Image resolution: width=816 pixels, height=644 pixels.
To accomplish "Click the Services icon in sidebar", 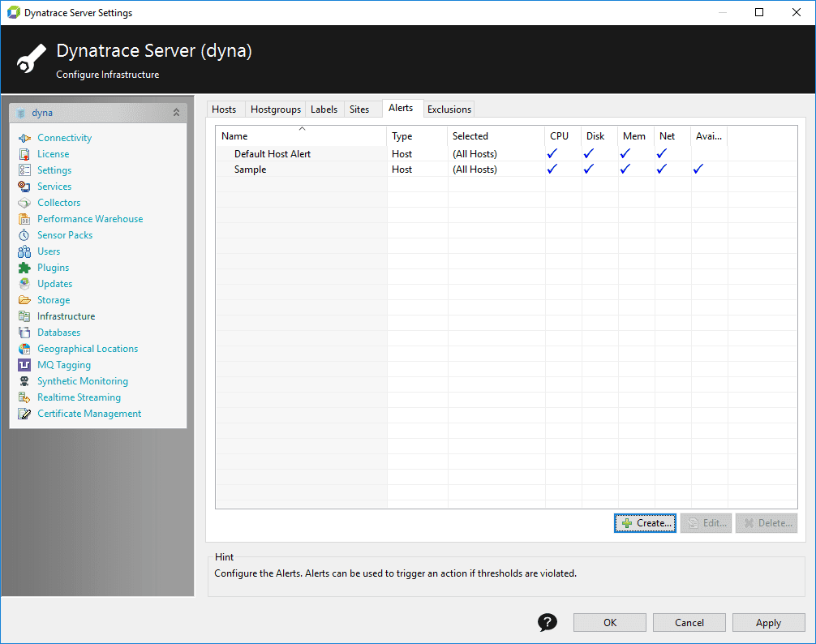I will 24,187.
